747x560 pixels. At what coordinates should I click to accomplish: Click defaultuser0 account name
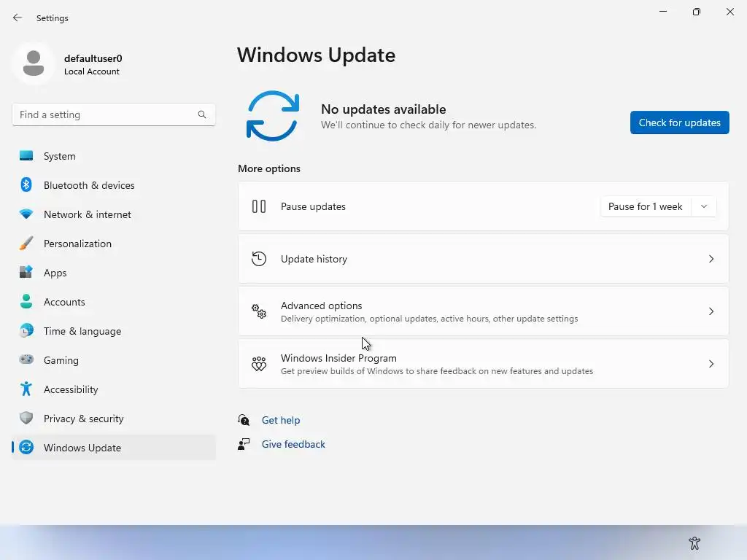tap(93, 58)
